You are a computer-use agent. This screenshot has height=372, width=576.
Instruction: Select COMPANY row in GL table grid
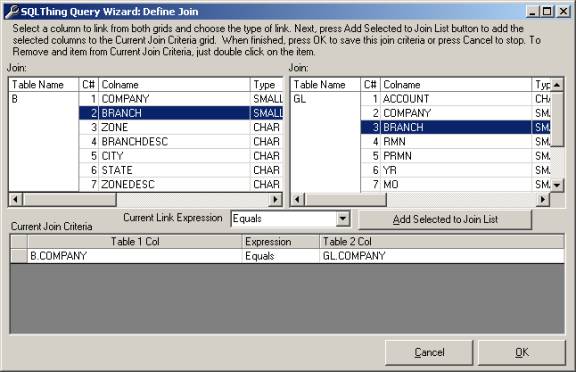[x=456, y=113]
